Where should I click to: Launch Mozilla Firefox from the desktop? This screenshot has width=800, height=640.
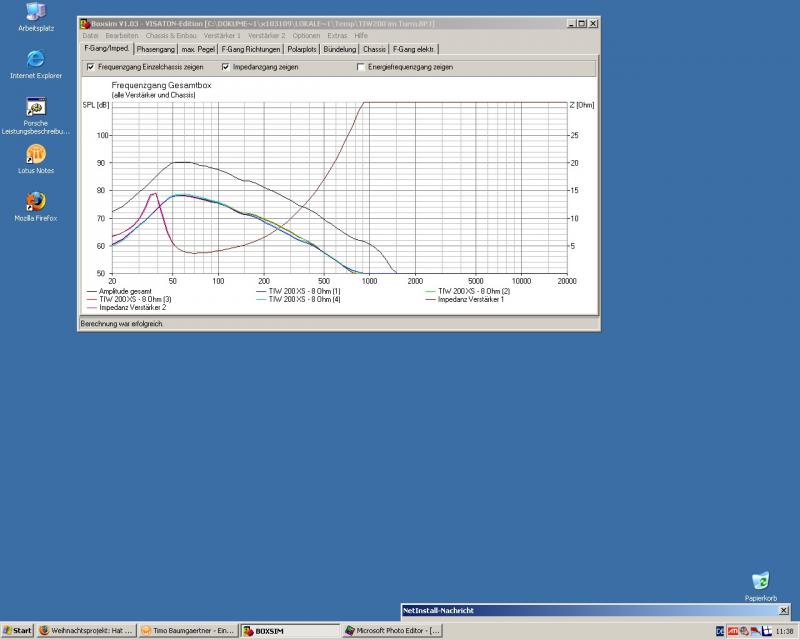coord(35,201)
